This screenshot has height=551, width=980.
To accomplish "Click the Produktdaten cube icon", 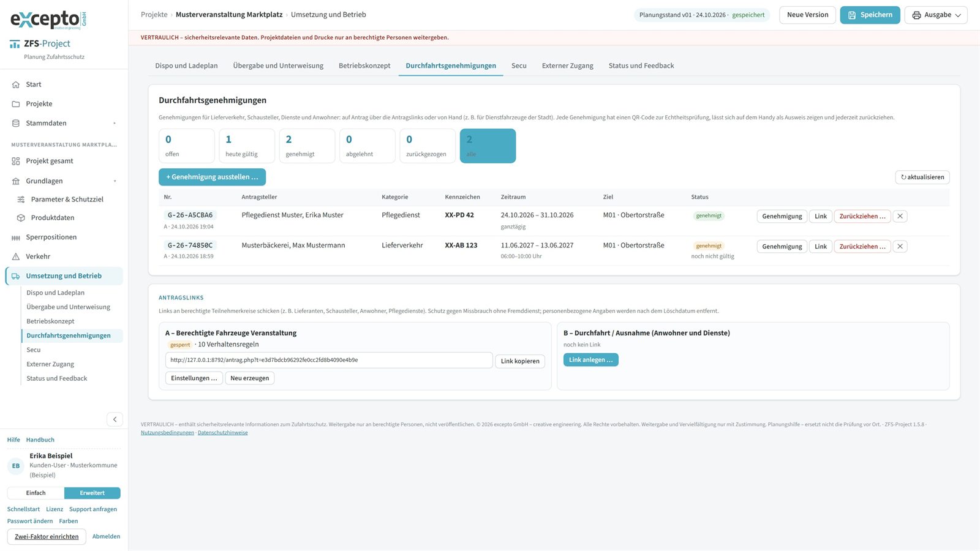I will [21, 218].
